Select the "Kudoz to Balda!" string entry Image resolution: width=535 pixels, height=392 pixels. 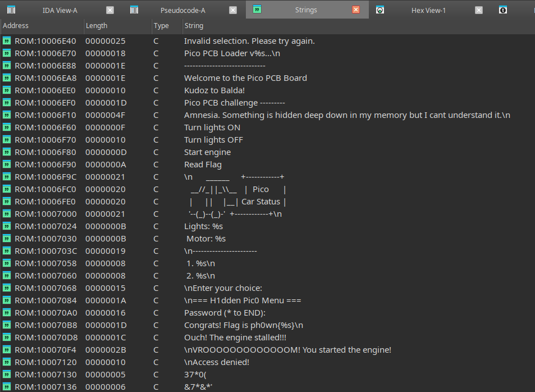click(214, 90)
